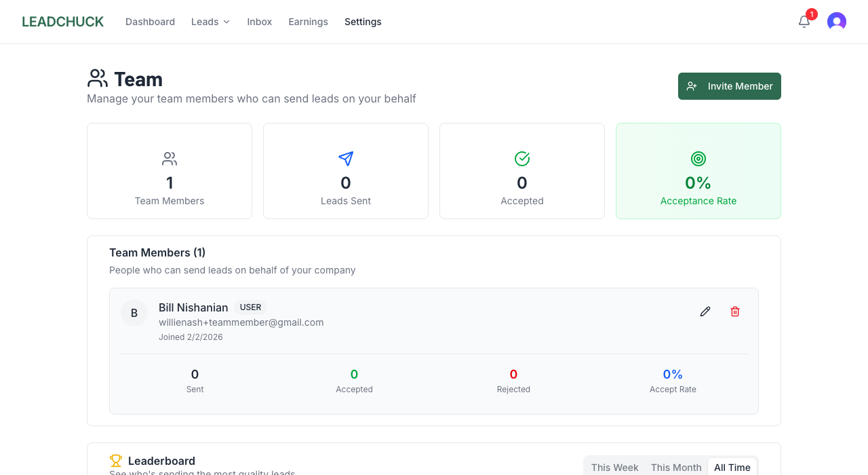Select the All Time leaderboard tab
This screenshot has height=475, width=868.
tap(732, 468)
